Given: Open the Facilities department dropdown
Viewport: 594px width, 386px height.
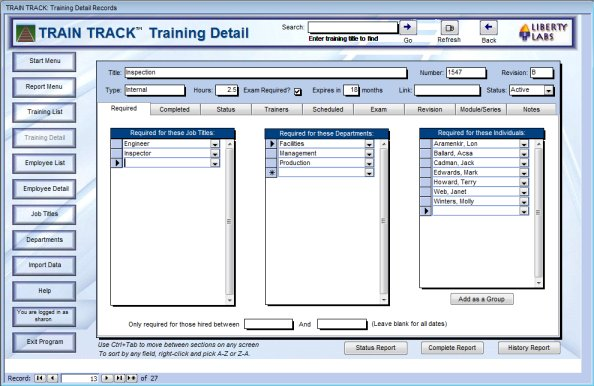Looking at the screenshot, I should point(369,144).
